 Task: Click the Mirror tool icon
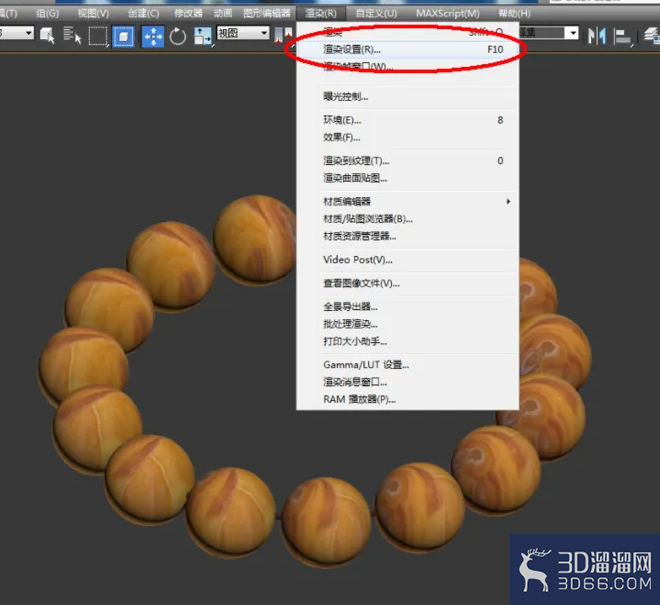(x=596, y=35)
